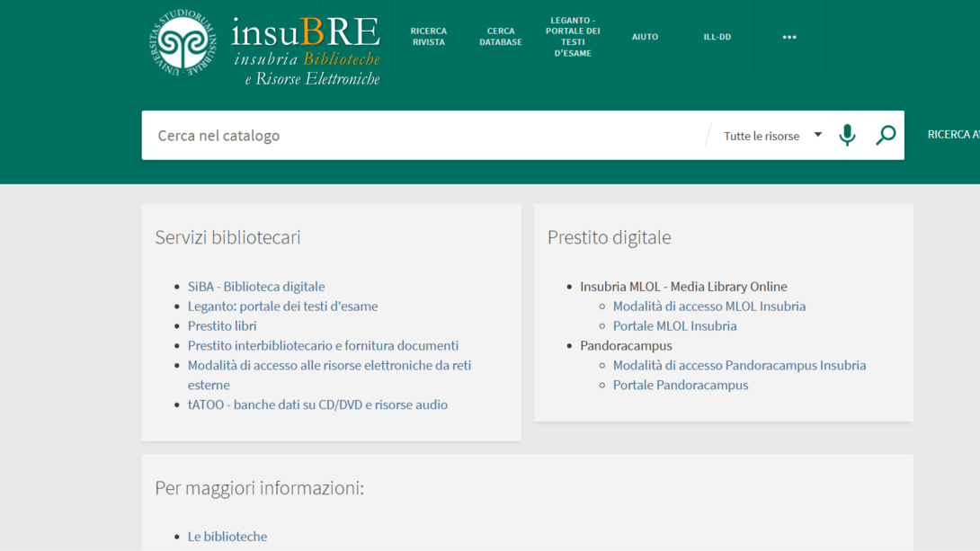The width and height of the screenshot is (980, 551).
Task: Click the Ricerca avanzata link
Action: click(x=953, y=135)
